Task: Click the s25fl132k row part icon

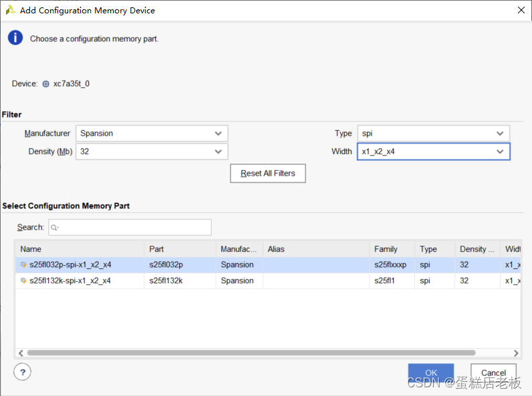Action: 23,280
